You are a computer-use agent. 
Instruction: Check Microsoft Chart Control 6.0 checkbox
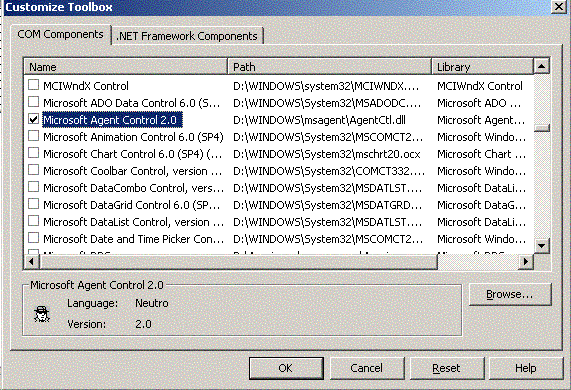pos(34,153)
